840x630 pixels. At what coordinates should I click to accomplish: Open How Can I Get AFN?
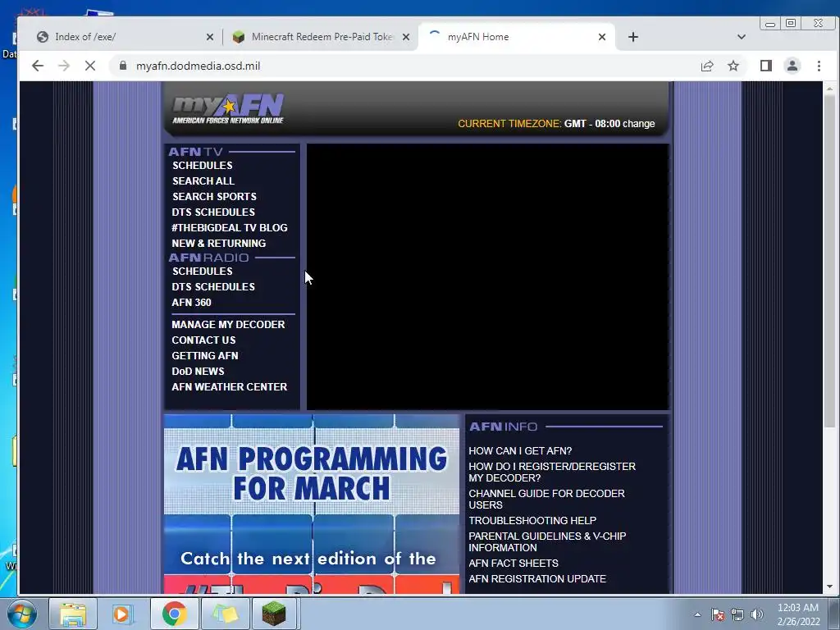pos(520,451)
